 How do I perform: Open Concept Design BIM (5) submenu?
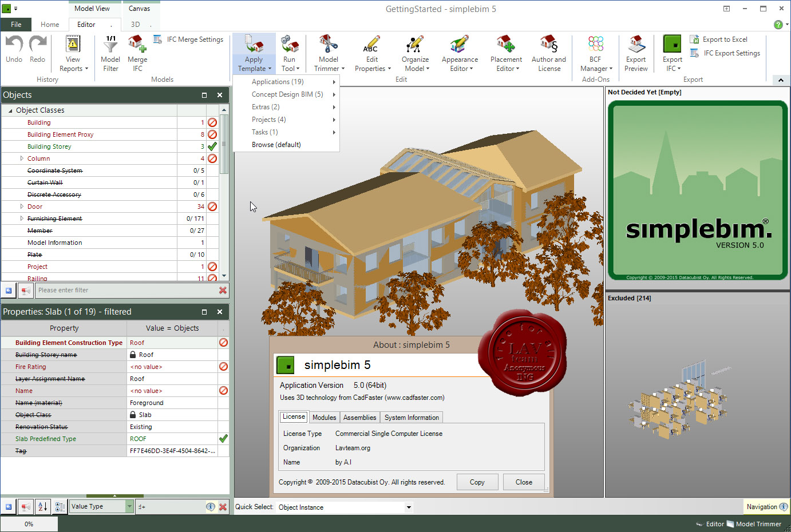pyautogui.click(x=286, y=94)
